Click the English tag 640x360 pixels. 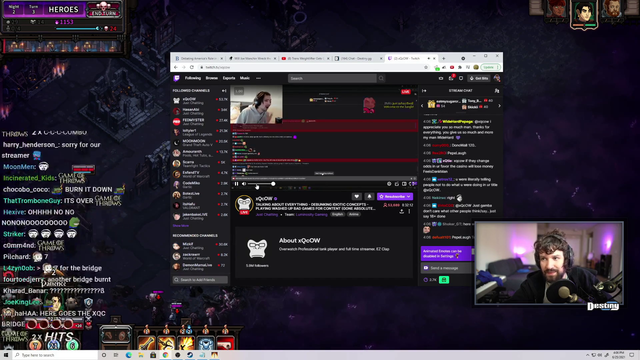click(x=337, y=214)
